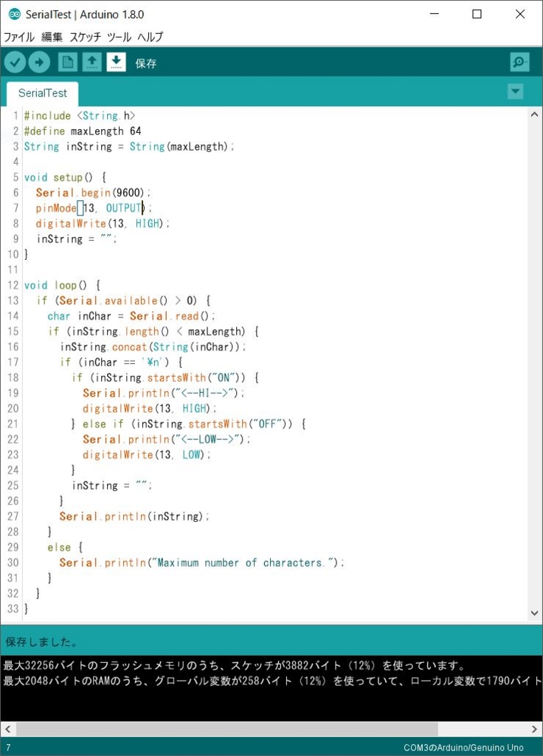Create a new sketch with New icon
The image size is (543, 756).
[67, 62]
